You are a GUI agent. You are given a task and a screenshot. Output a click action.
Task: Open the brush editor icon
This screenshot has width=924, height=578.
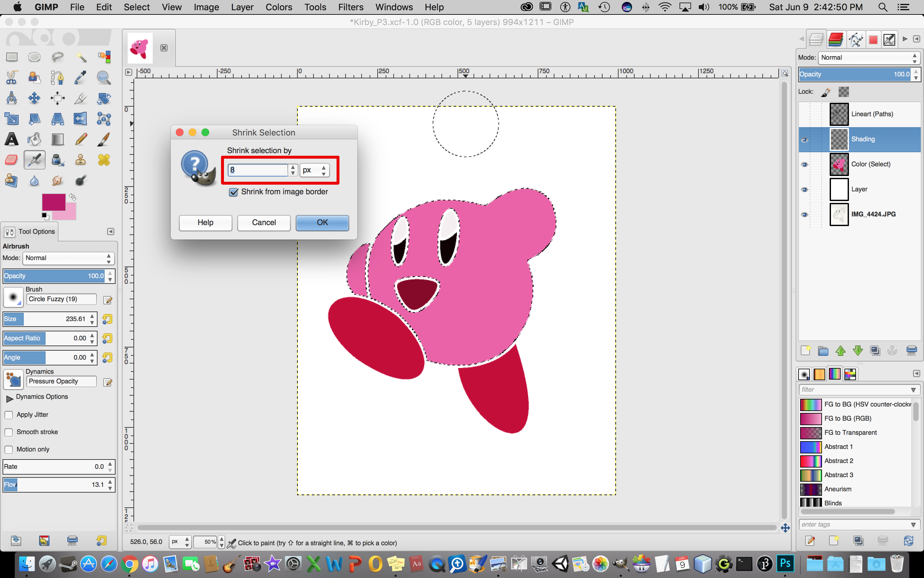click(108, 300)
